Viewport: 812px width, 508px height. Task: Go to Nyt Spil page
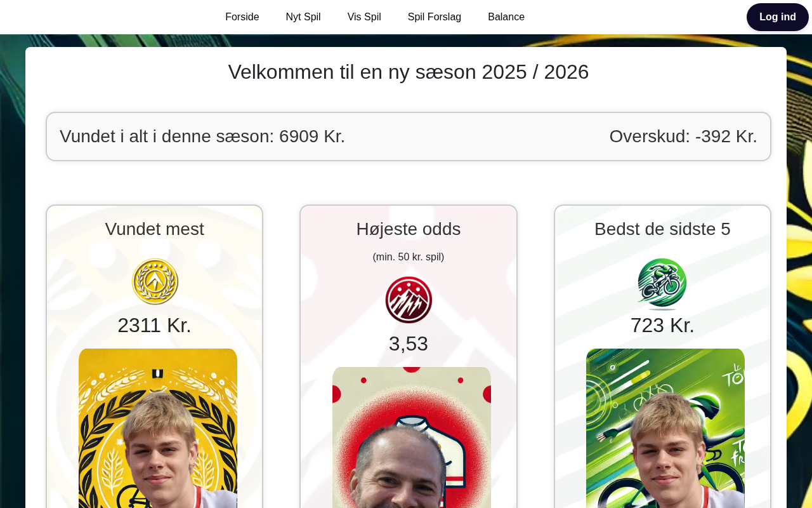point(303,17)
